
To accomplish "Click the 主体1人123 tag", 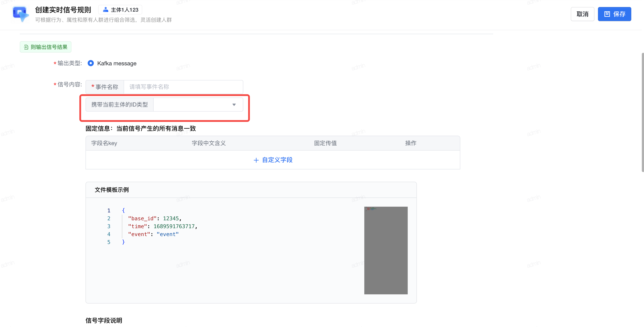I will tap(120, 10).
